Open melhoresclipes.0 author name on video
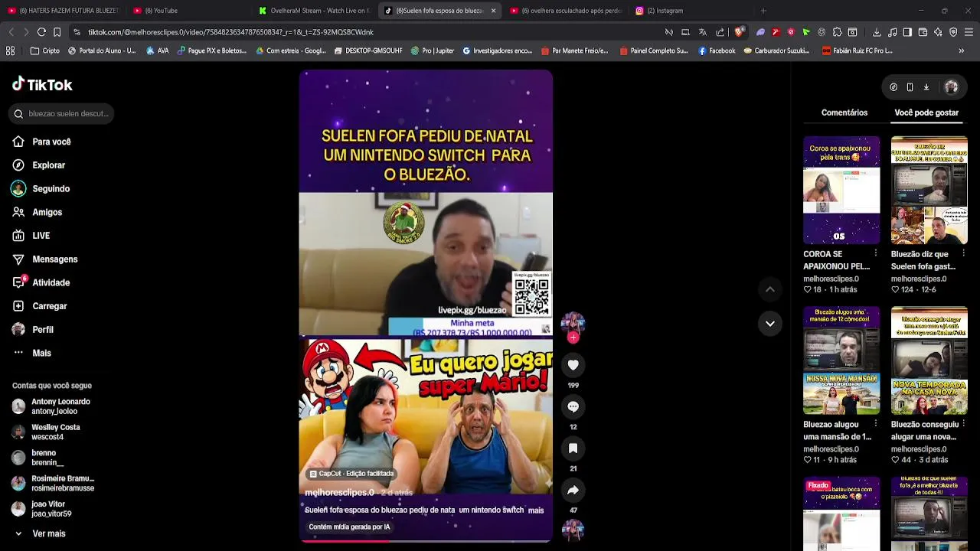This screenshot has width=980, height=551. pyautogui.click(x=339, y=493)
